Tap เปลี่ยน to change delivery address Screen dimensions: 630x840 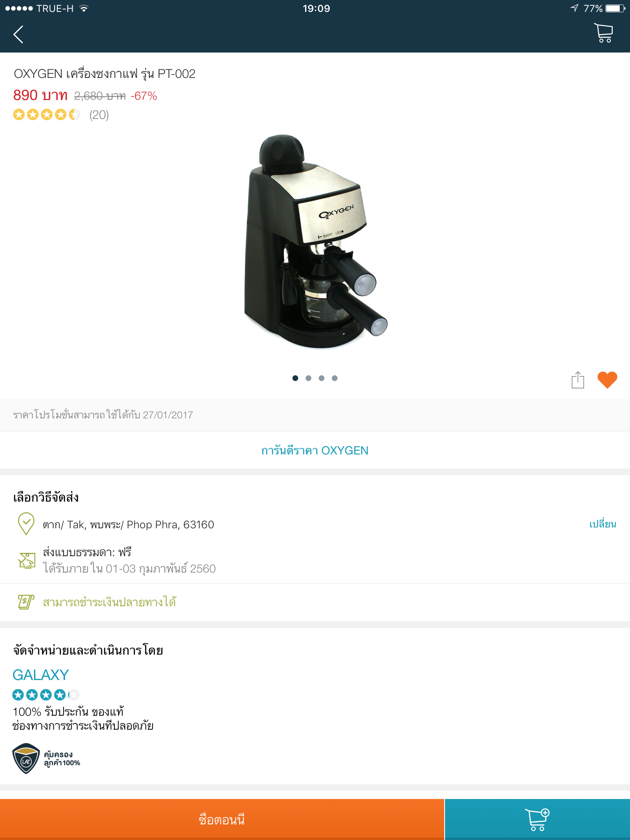pyautogui.click(x=603, y=524)
